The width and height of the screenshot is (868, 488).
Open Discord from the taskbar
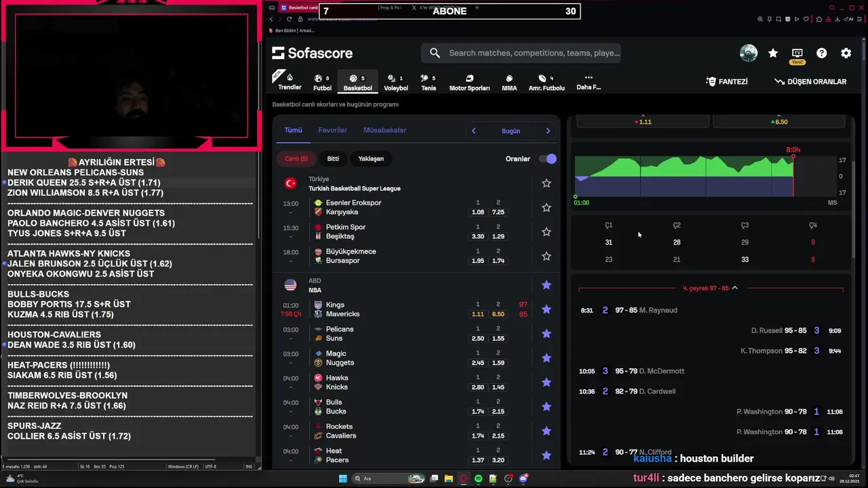523,479
